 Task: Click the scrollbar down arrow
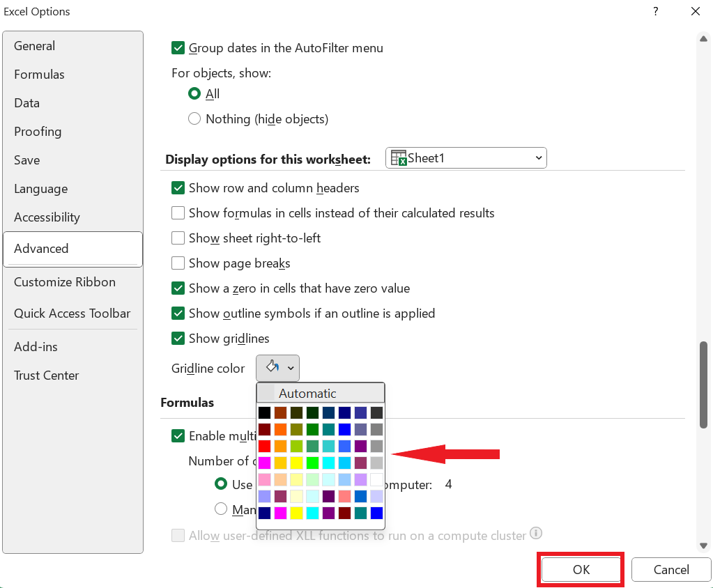[x=703, y=546]
